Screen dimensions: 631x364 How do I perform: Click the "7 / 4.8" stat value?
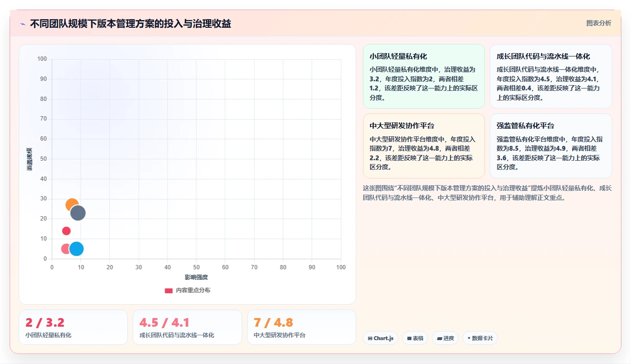273,323
